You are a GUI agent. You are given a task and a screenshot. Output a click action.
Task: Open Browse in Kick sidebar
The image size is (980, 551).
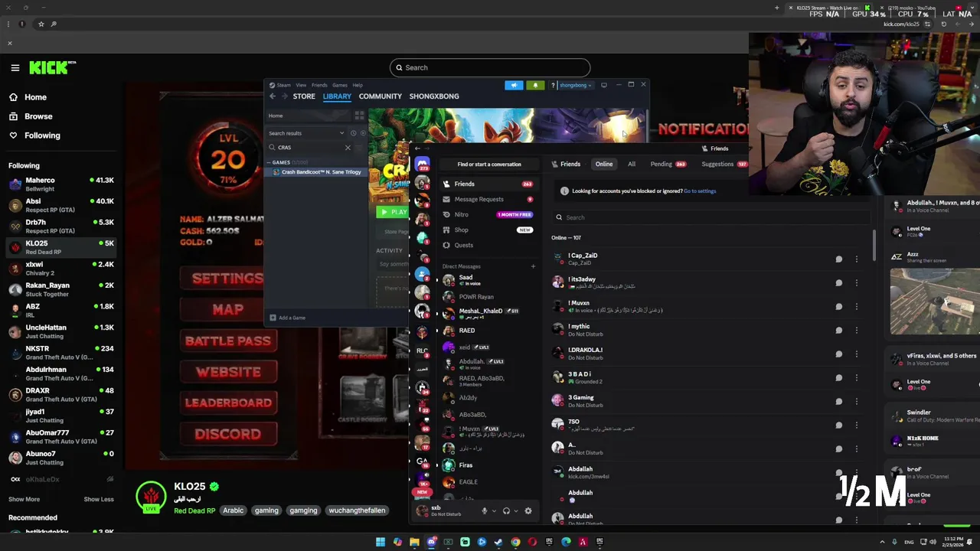(38, 116)
